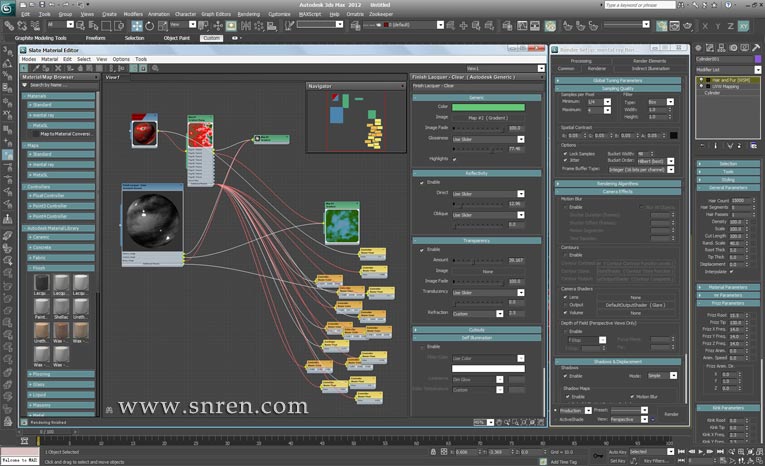Click the purple Cylinder001 object color swatch

pyautogui.click(x=757, y=59)
